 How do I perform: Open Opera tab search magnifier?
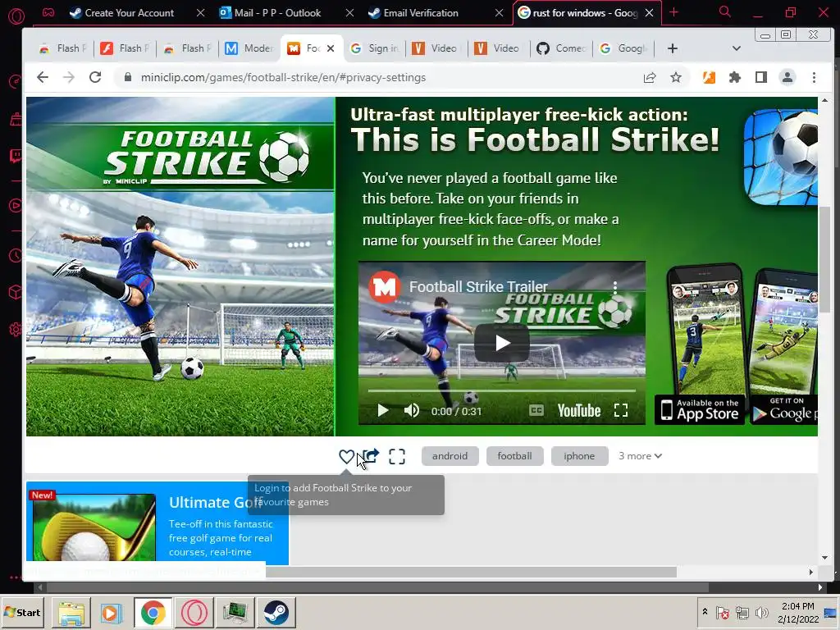pos(725,11)
